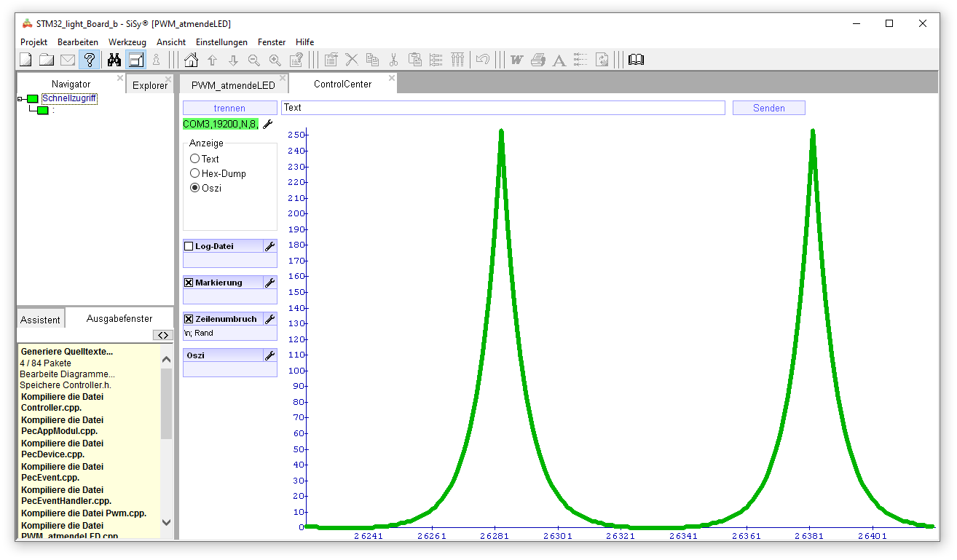
Task: Click the trennen button
Action: pyautogui.click(x=229, y=108)
